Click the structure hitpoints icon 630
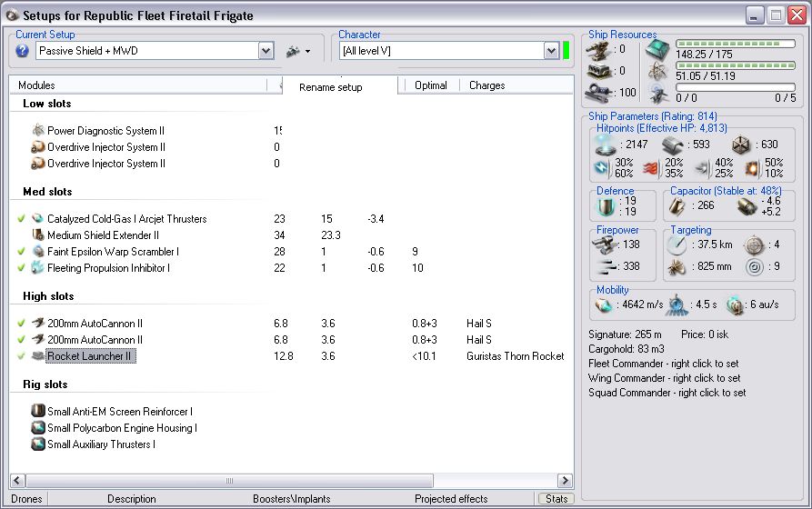Image resolution: width=812 pixels, height=509 pixels. pos(741,145)
